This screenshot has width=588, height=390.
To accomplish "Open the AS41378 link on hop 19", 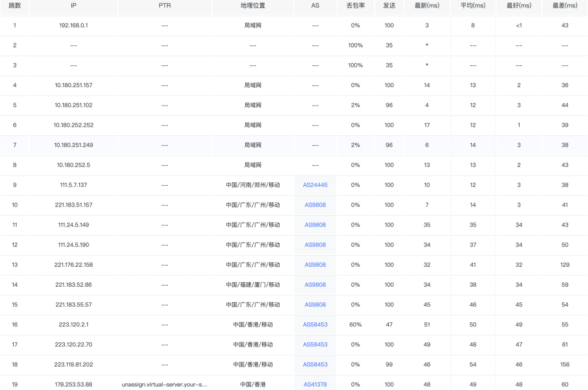I will tap(314, 384).
